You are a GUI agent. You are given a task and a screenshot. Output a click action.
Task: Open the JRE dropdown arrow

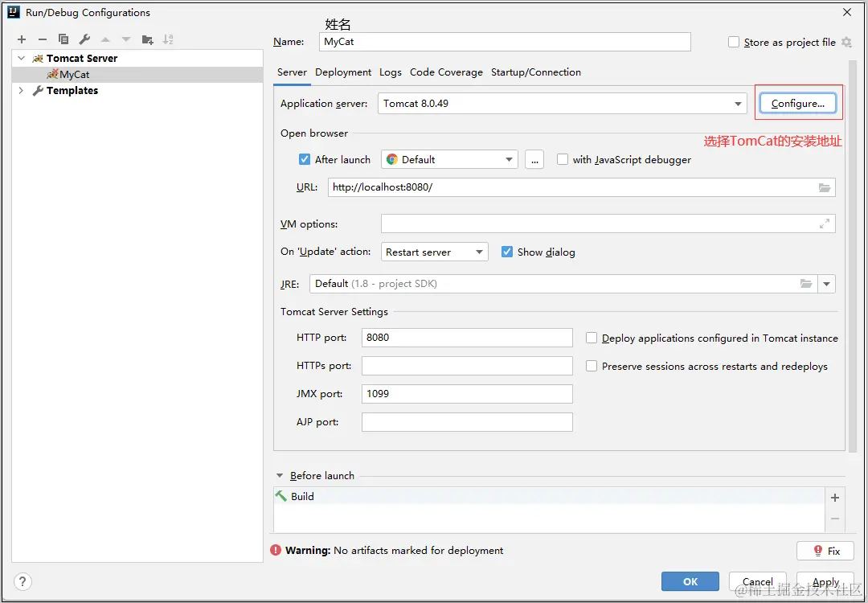click(x=826, y=284)
